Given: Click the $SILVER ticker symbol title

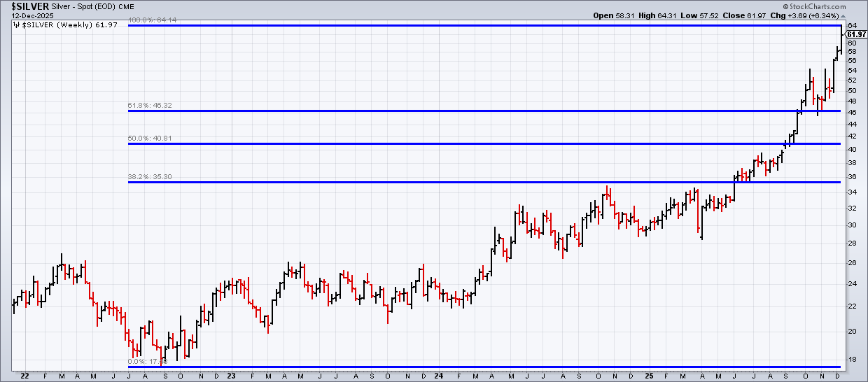Looking at the screenshot, I should coord(24,6).
